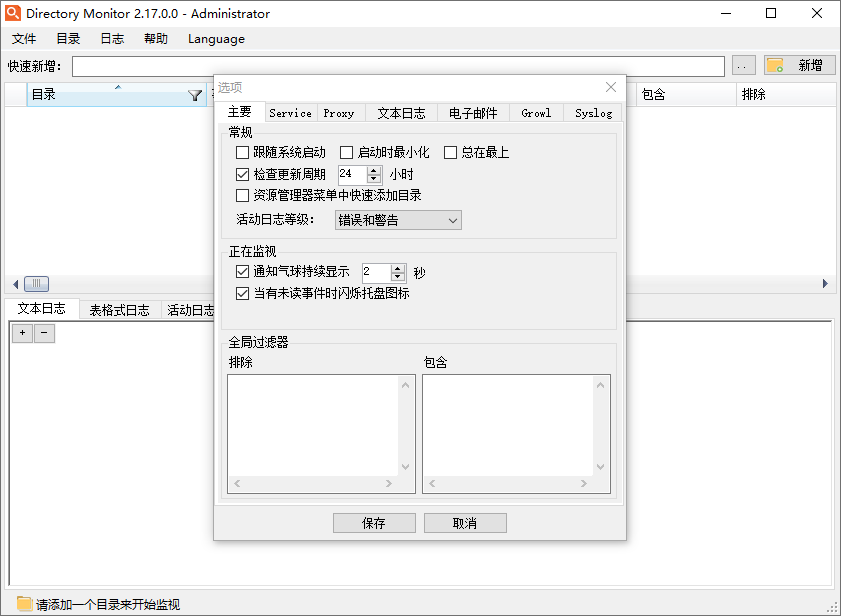Click the 排除 column header in main window
The image size is (841, 616).
(x=786, y=94)
